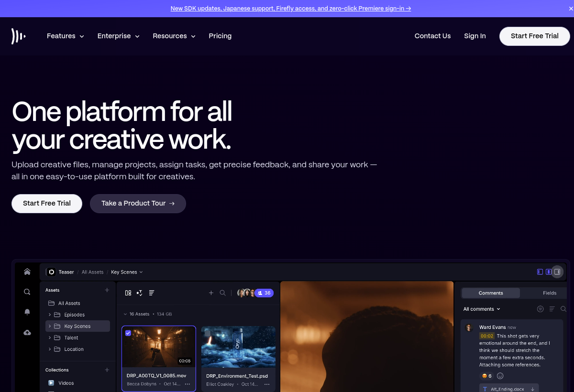The image size is (574, 392).
Task: Open the New SDK updates announcement link
Action: tap(291, 9)
